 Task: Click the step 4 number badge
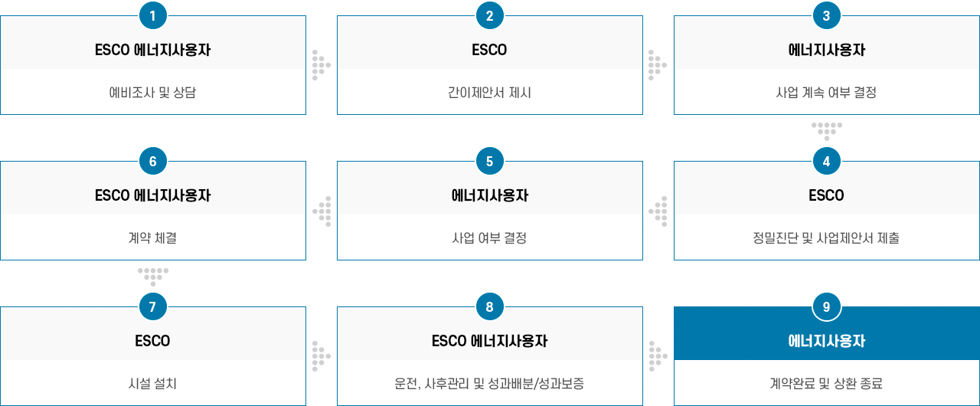point(826,161)
